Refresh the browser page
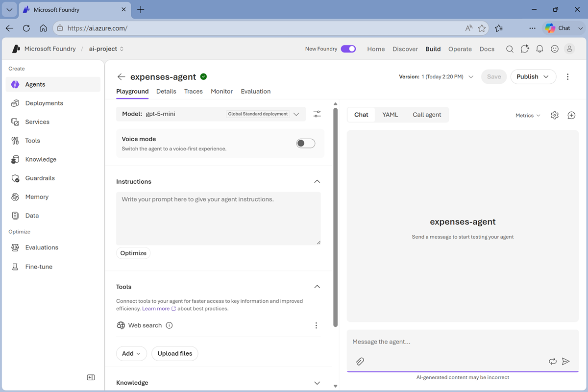 [x=26, y=28]
